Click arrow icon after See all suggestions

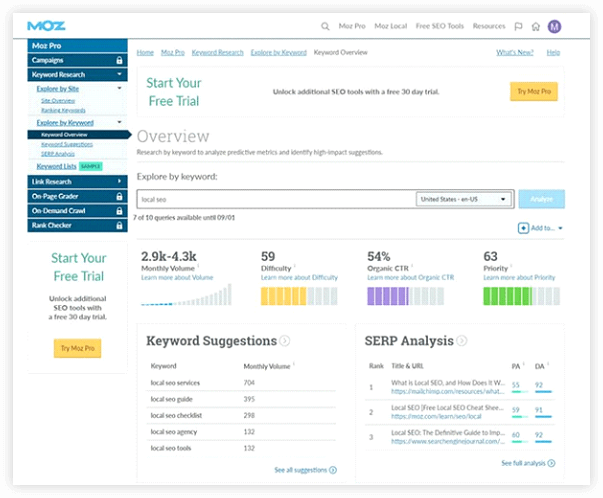click(333, 470)
